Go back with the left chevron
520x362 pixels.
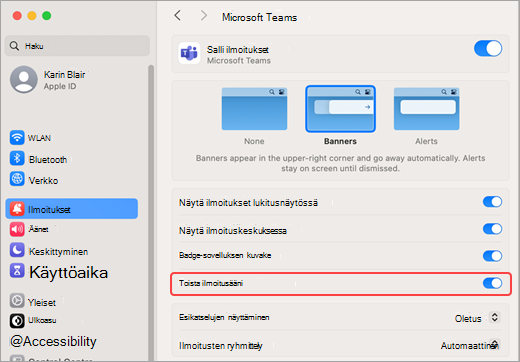[x=178, y=15]
